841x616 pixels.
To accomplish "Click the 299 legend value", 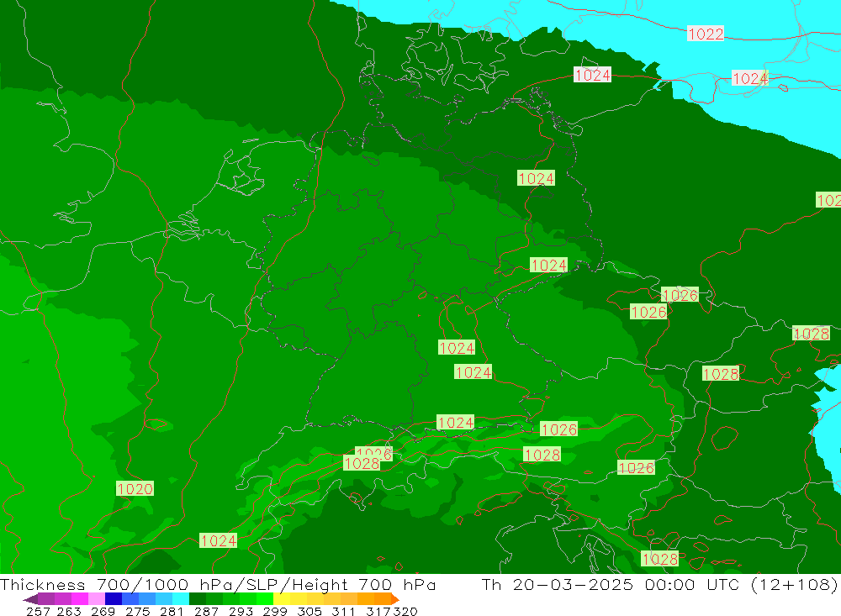I will tap(275, 611).
